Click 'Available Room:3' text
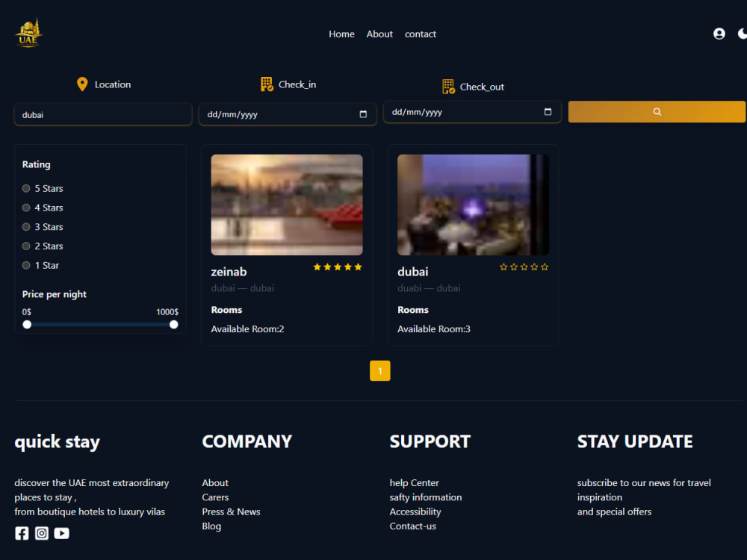Screen dimensions: 747x560 click(x=433, y=329)
